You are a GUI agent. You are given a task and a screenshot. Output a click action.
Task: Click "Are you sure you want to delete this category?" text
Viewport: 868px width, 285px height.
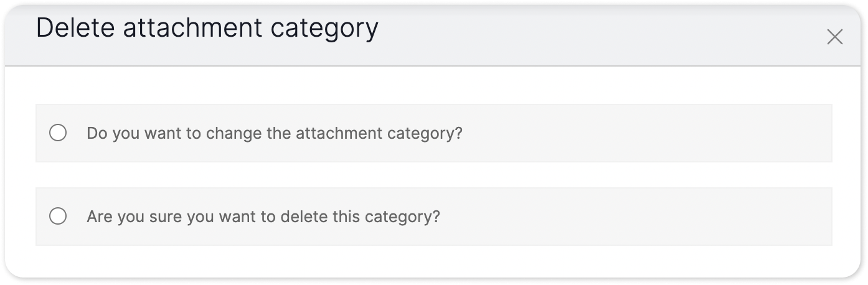tap(263, 217)
